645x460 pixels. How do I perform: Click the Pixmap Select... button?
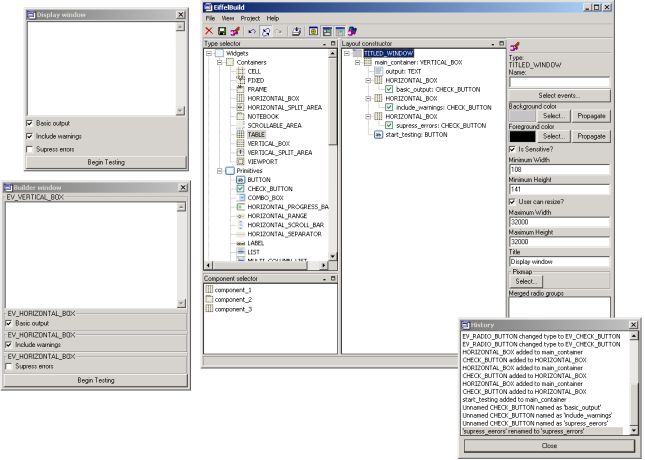tap(526, 281)
